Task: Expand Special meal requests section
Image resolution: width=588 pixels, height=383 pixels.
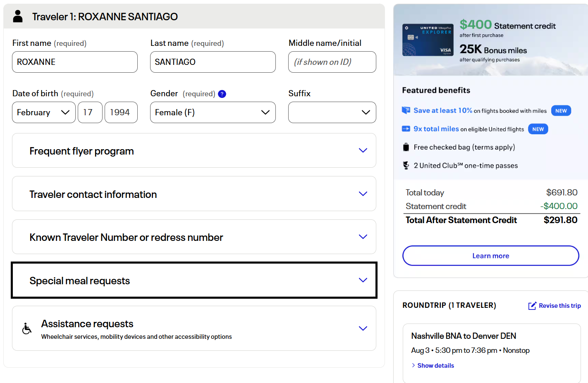Action: (194, 280)
